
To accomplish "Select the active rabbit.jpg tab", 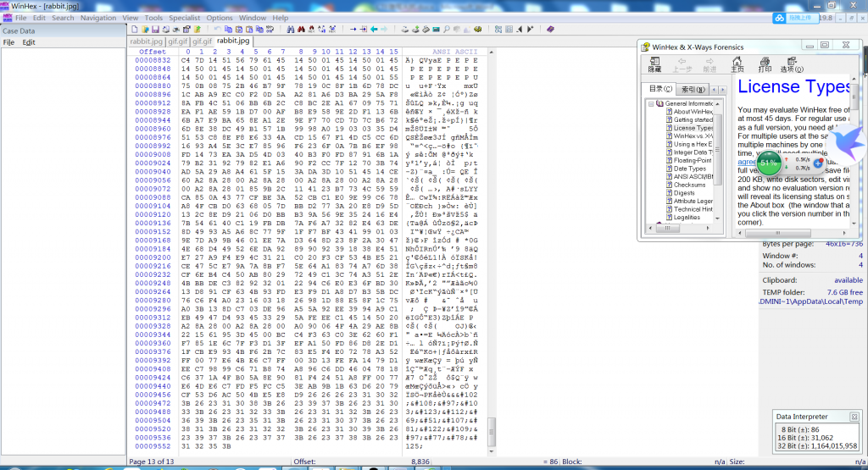I will [x=232, y=41].
